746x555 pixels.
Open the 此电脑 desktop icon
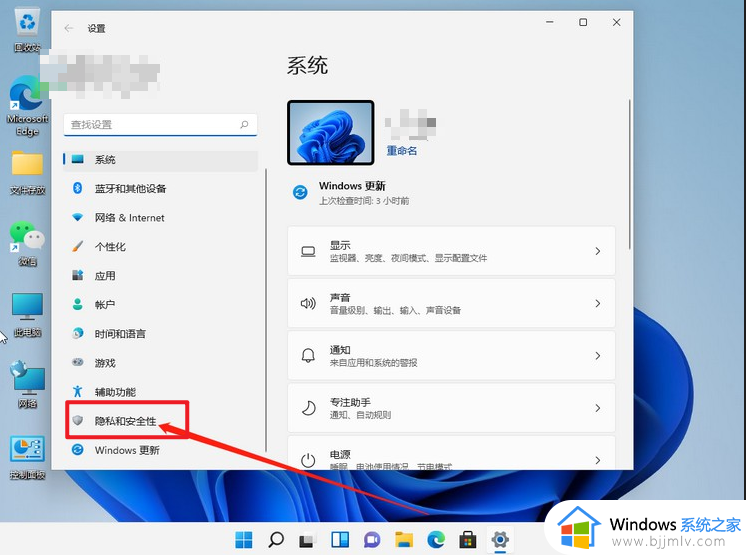pos(27,315)
